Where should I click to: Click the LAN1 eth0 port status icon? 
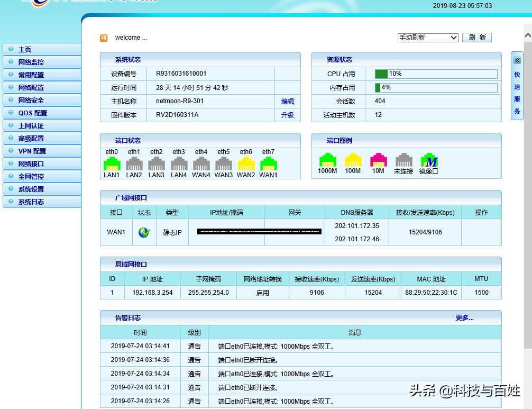(111, 163)
